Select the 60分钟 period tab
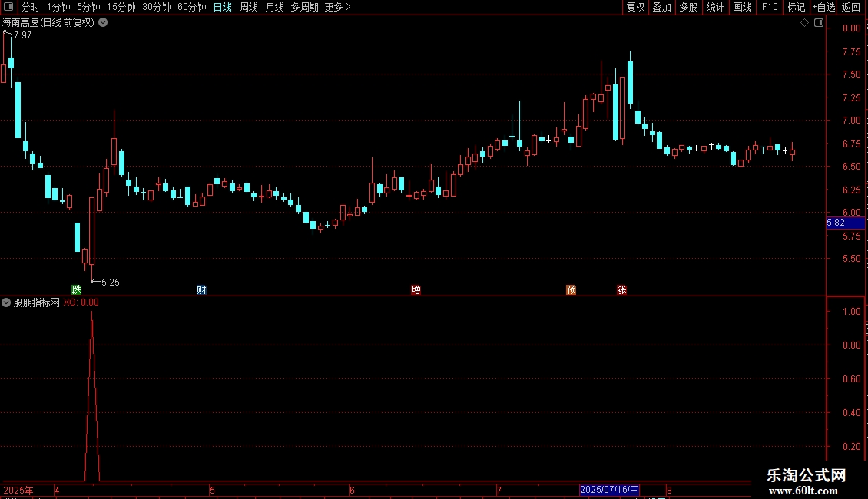Viewport: 868px width, 499px height. [x=191, y=7]
